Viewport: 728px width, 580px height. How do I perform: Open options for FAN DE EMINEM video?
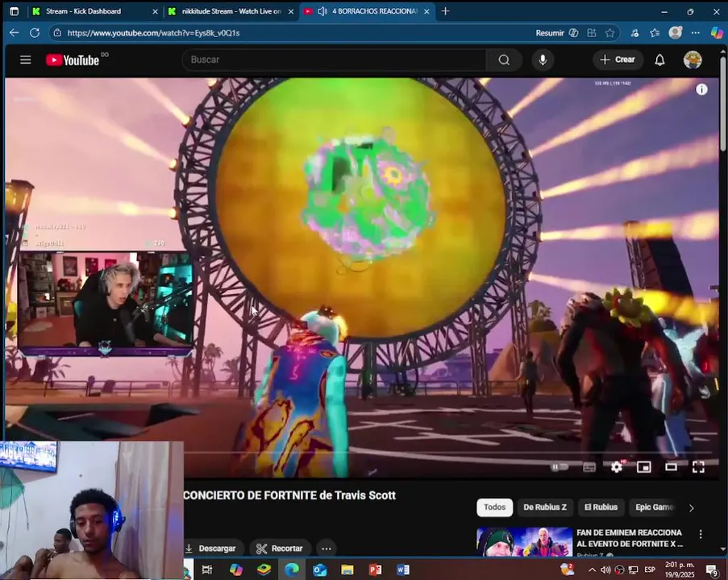(x=701, y=535)
